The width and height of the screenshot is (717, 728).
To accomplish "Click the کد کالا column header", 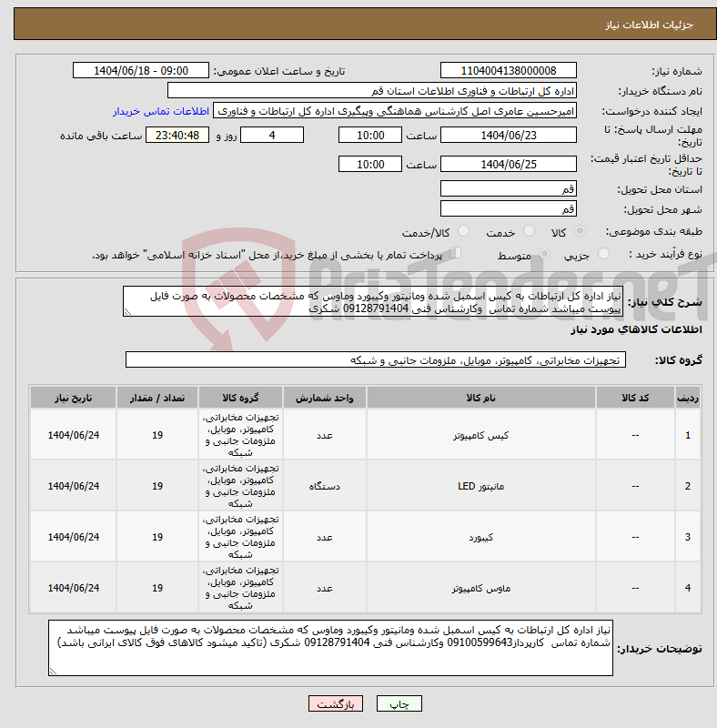I will pos(635,398).
